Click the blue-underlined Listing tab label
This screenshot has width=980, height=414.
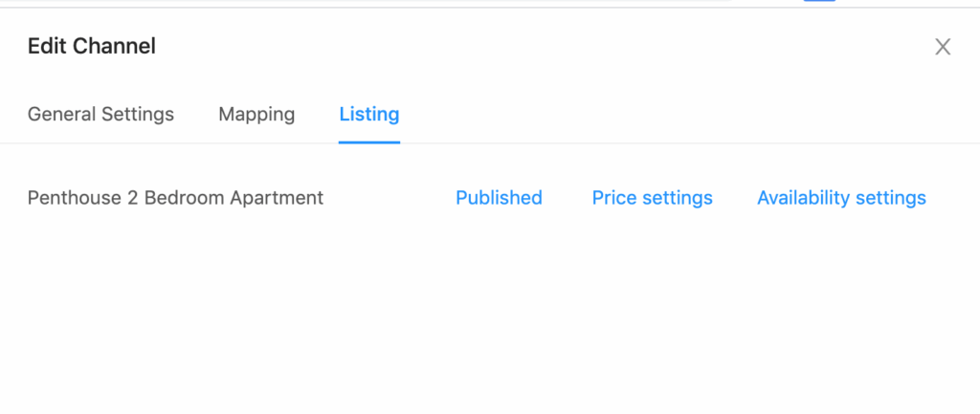coord(369,115)
